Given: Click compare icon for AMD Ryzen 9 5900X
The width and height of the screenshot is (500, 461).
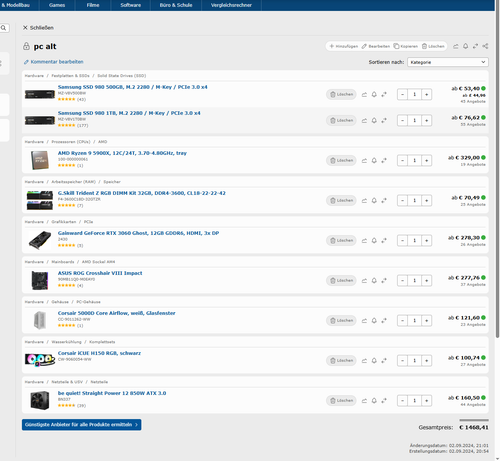Looking at the screenshot, I should pos(384,161).
